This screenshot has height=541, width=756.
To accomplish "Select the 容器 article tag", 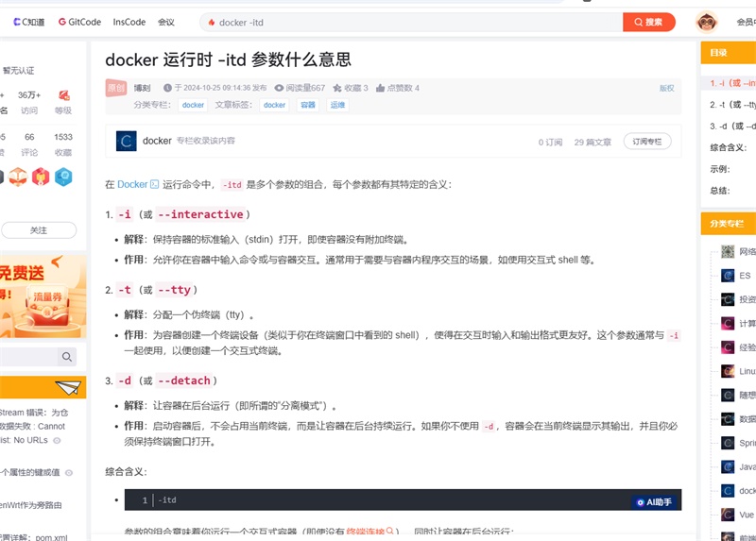I will 308,105.
